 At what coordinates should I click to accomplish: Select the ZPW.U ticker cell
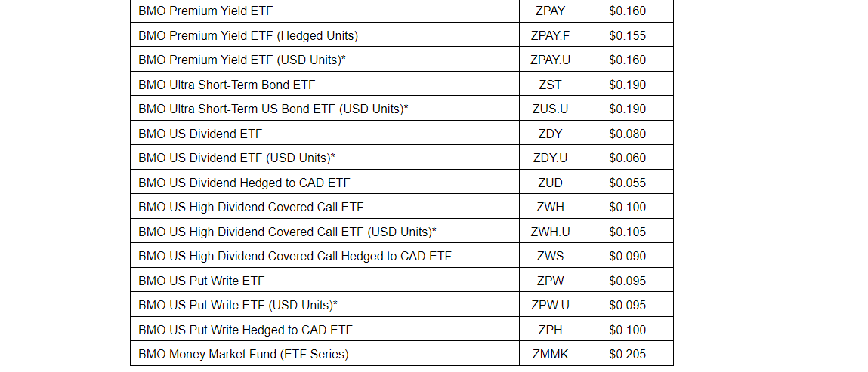click(550, 305)
